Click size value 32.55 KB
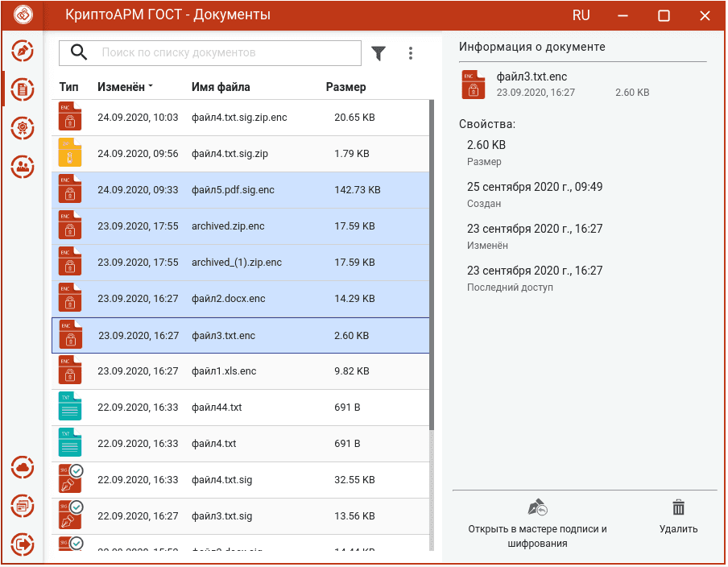This screenshot has height=567, width=728. point(354,480)
